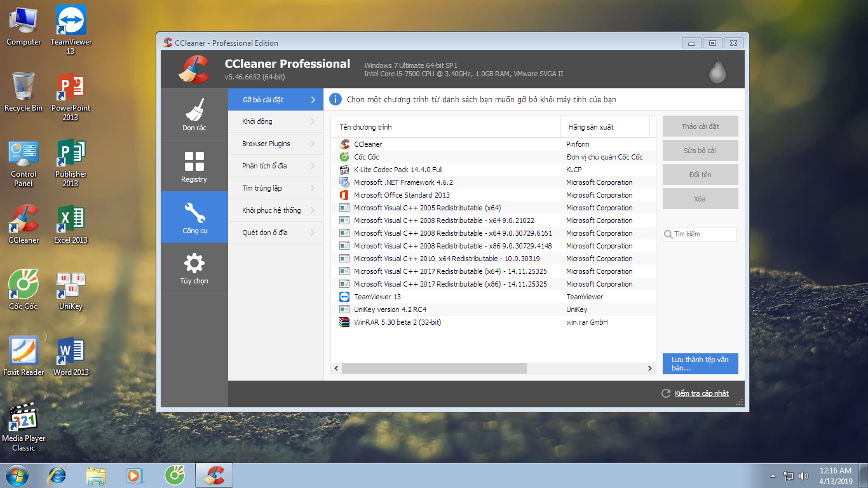Image resolution: width=868 pixels, height=488 pixels.
Task: Click the CCleaner logo in header
Action: click(194, 70)
